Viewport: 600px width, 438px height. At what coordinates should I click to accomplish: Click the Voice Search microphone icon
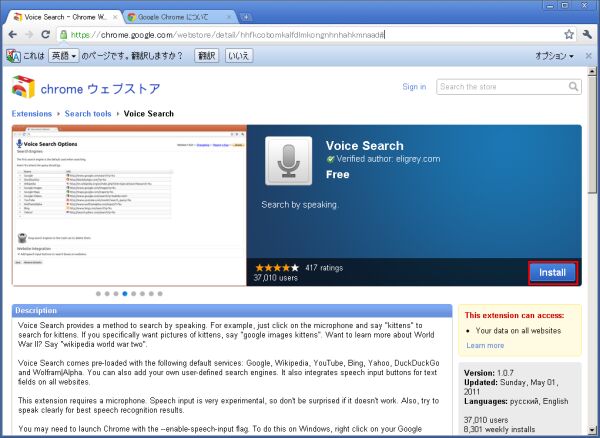(x=289, y=161)
